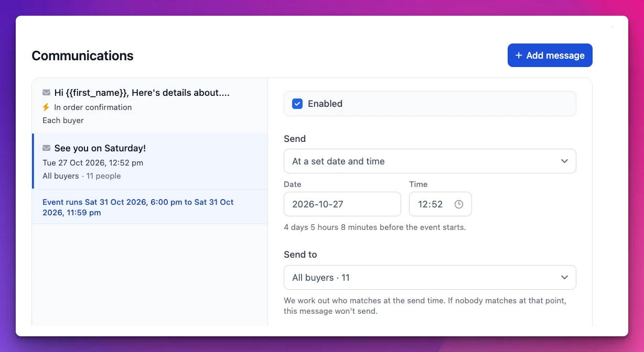Click the "Each buyer" recipient text
The image size is (644, 352).
[63, 120]
